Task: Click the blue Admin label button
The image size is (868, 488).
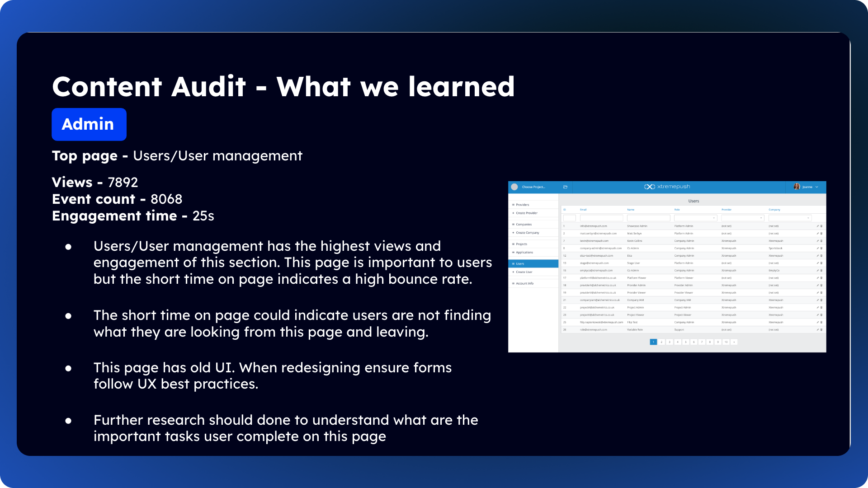Action: [x=89, y=124]
